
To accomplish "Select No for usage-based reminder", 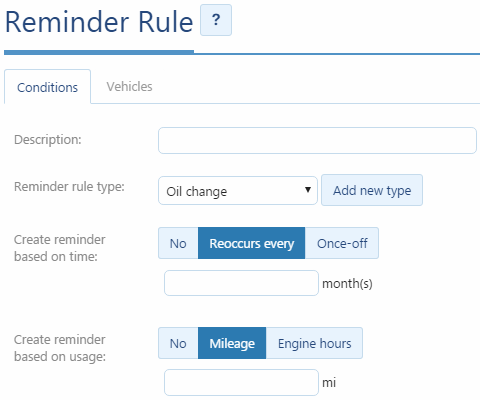I will coord(178,343).
